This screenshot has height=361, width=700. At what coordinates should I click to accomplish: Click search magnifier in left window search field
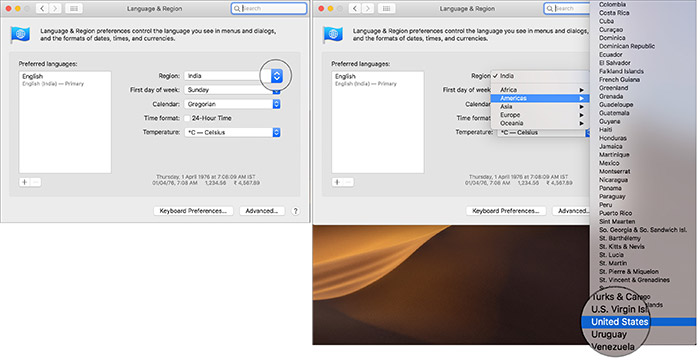click(x=237, y=8)
